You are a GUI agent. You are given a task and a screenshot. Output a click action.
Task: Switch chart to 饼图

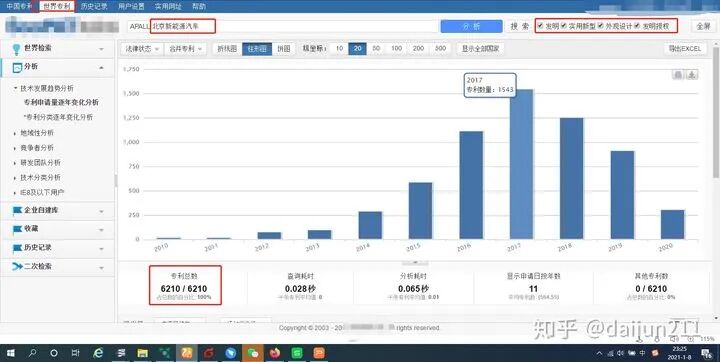284,48
